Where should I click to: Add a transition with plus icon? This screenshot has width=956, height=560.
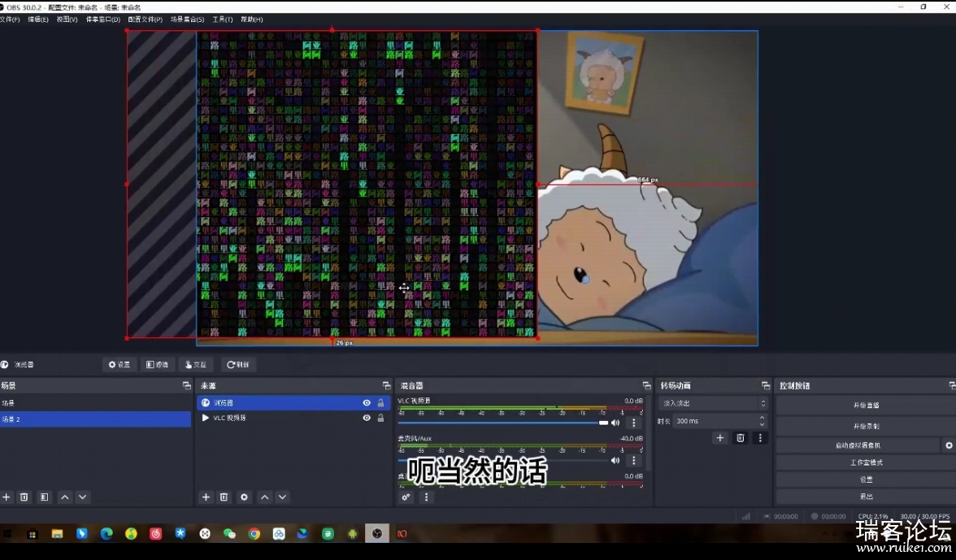[x=720, y=438]
